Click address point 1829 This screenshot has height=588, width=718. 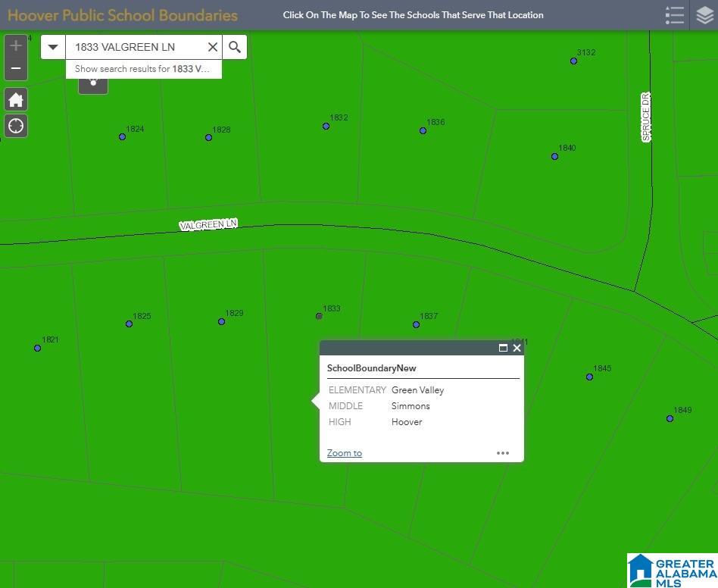(x=222, y=322)
